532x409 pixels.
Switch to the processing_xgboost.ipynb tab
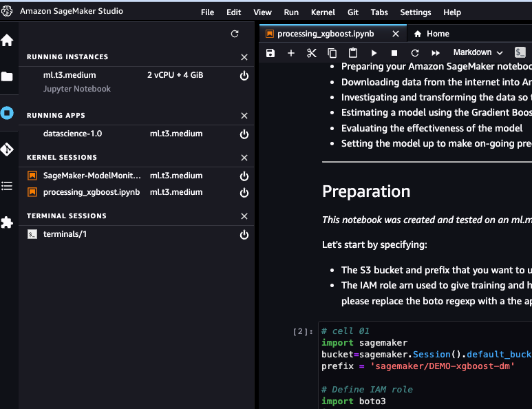click(x=326, y=34)
